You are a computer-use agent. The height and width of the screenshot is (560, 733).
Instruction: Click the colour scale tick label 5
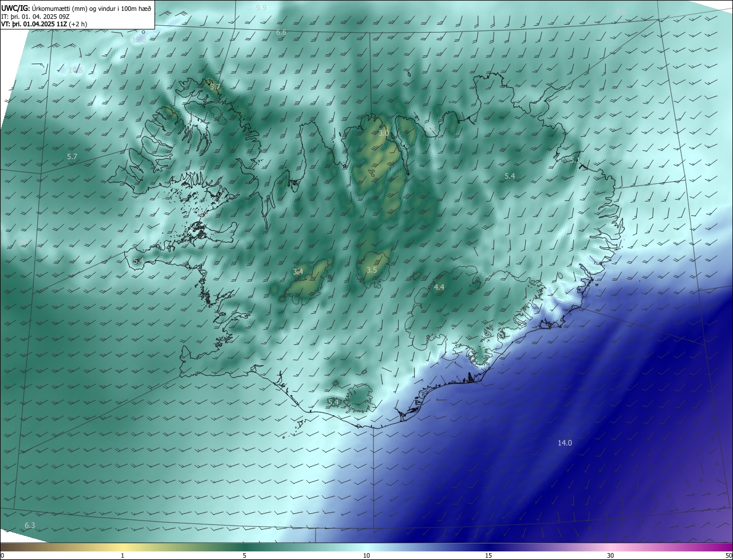[x=245, y=555]
